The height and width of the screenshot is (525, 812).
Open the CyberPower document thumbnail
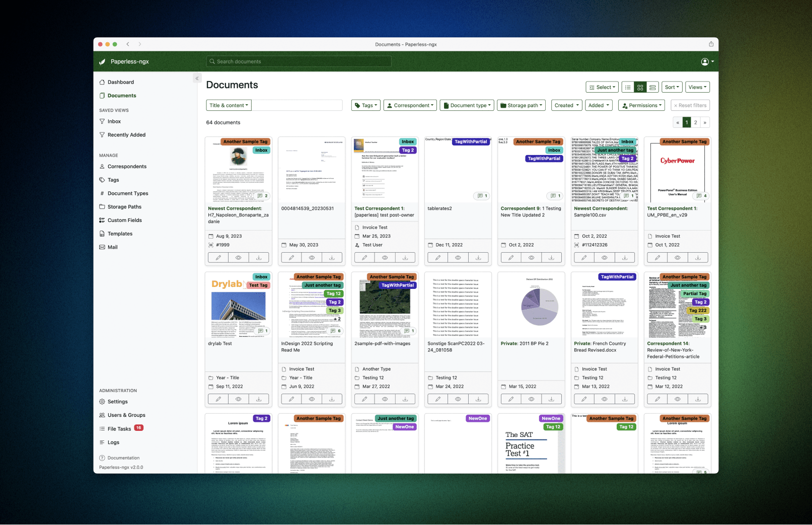(678, 170)
